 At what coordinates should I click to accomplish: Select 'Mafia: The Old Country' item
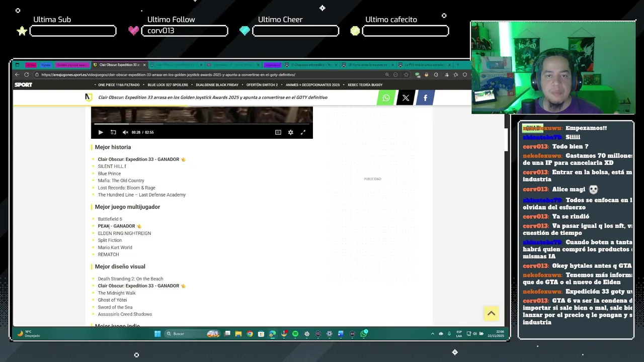[121, 180]
